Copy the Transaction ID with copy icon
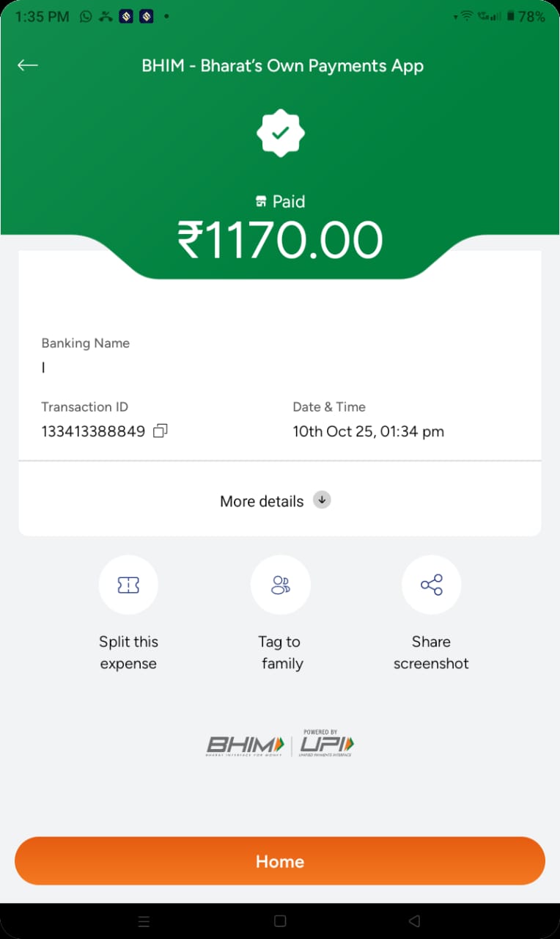 [161, 431]
